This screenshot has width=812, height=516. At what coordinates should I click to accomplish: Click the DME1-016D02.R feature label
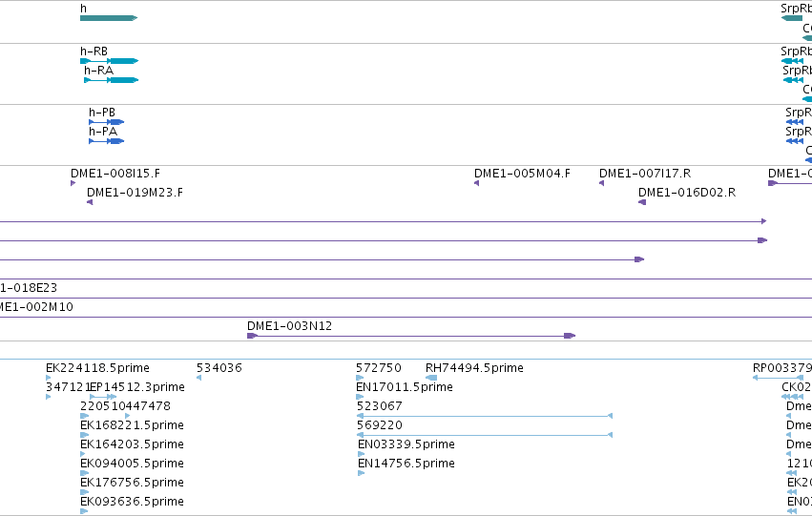click(687, 193)
